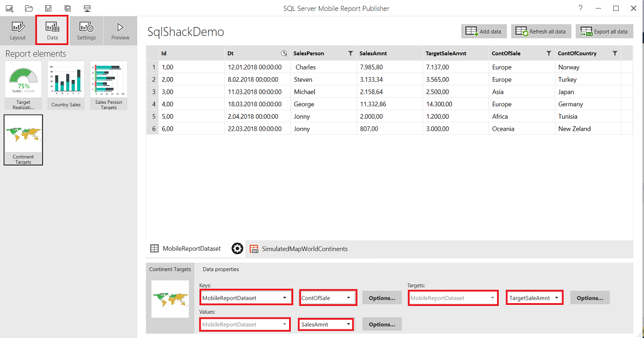The width and height of the screenshot is (644, 338).
Task: Click the 12.01.2018 date cell
Action: click(258, 67)
